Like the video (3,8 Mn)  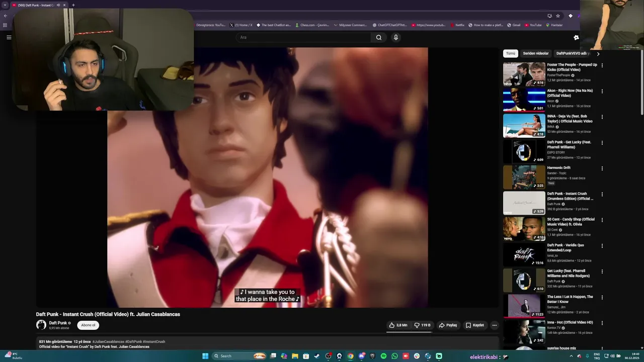[398, 325]
